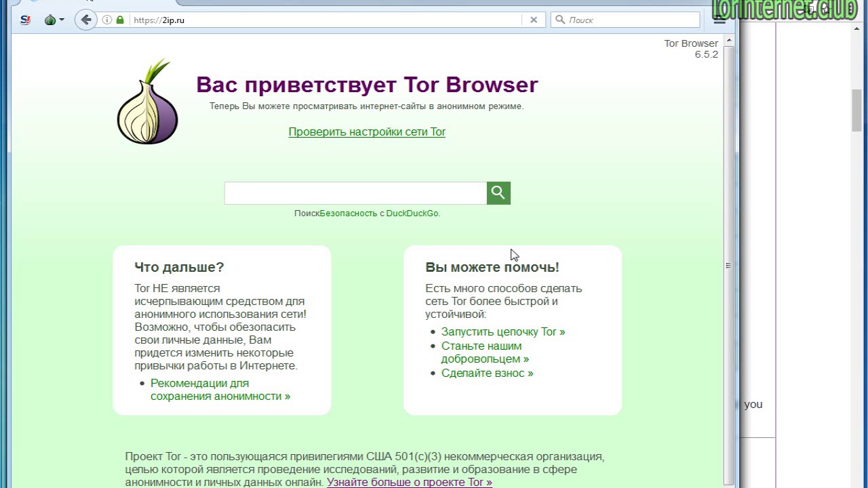Click the green DuckDuckGo search button

498,193
